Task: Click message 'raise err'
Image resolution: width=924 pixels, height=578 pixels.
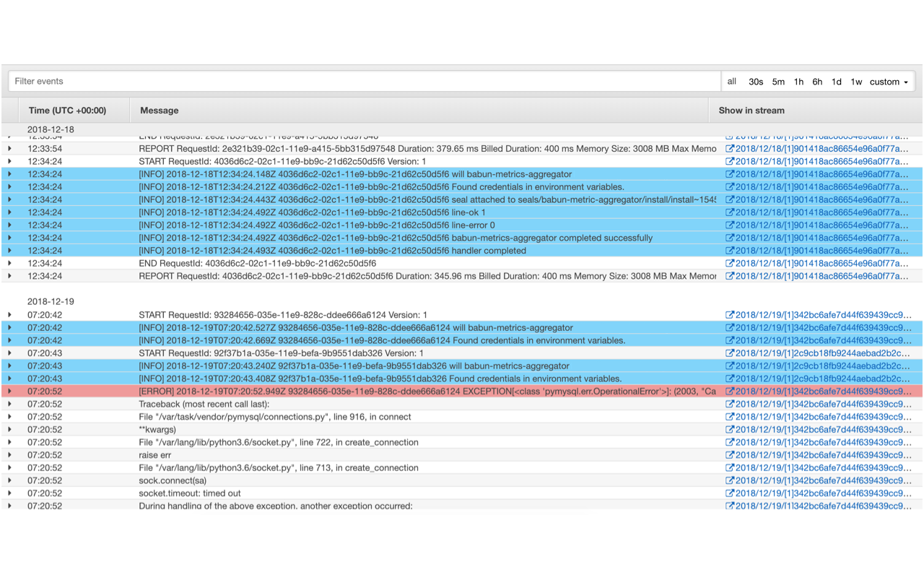Action: (155, 455)
